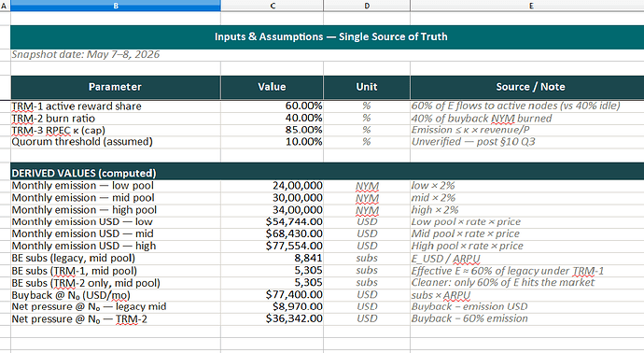The image size is (644, 353).
Task: Click 'Quorum threshold (assumed)' cell
Action: (116, 142)
